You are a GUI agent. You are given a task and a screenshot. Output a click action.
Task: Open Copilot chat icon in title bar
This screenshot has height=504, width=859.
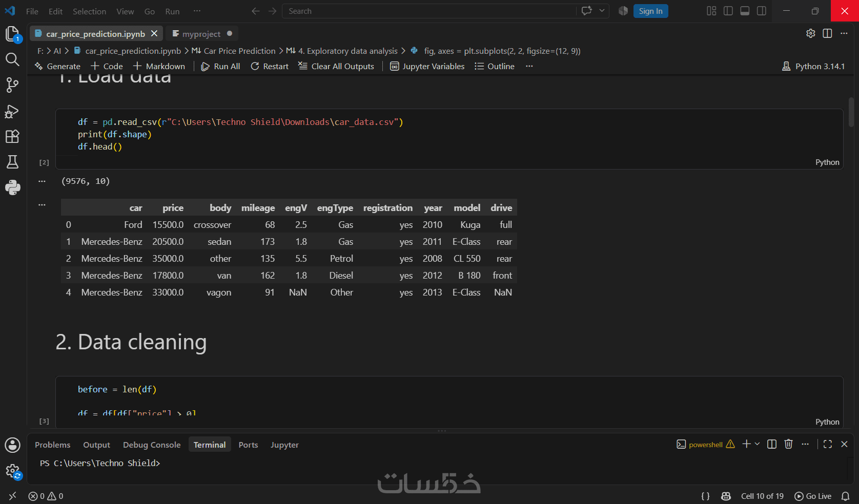click(587, 11)
